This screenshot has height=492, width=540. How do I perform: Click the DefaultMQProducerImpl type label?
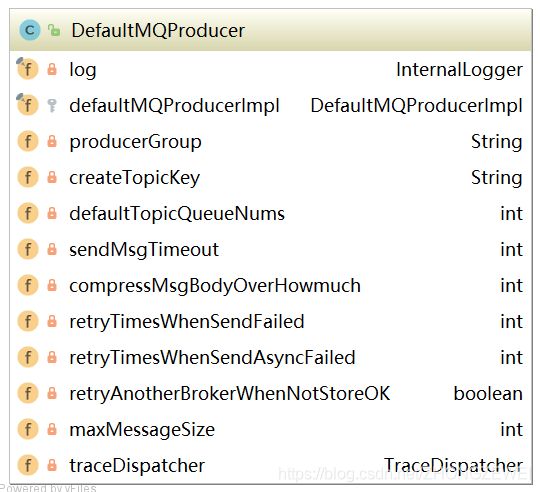pos(417,106)
